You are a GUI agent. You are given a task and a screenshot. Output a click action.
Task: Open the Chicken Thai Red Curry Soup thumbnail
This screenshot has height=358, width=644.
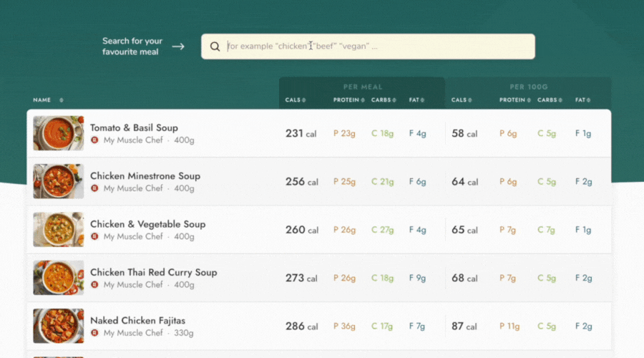click(59, 277)
